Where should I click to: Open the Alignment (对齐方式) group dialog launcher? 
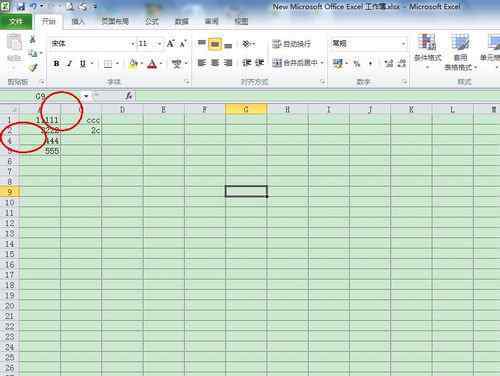322,82
